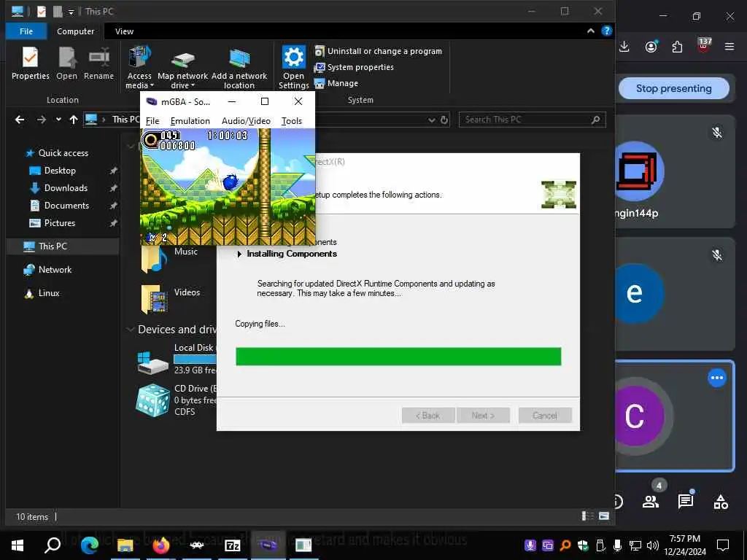Collapse the Explorer ribbon with chevron
747x560 pixels.
click(591, 31)
